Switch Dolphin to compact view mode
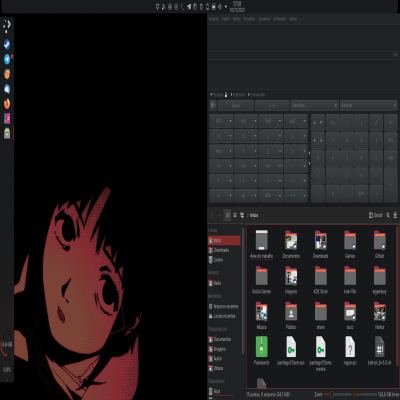Image resolution: width=400 pixels, height=400 pixels. (235, 215)
